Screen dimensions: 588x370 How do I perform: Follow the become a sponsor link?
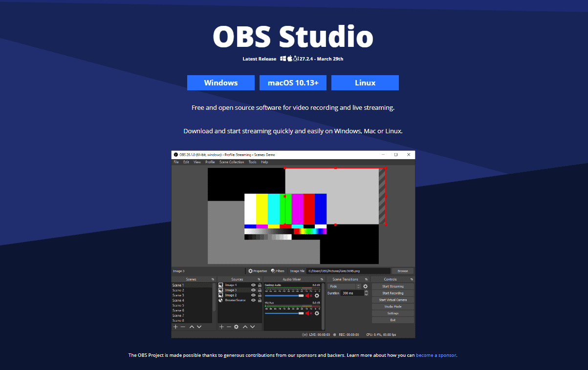click(436, 355)
